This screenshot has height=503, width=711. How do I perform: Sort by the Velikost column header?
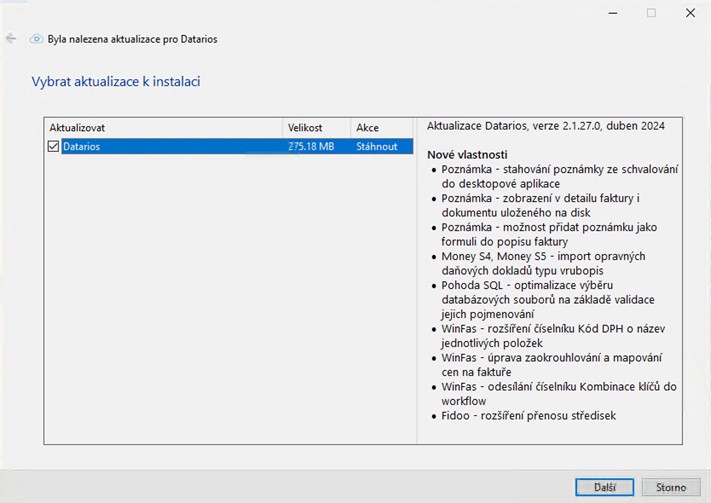point(315,128)
